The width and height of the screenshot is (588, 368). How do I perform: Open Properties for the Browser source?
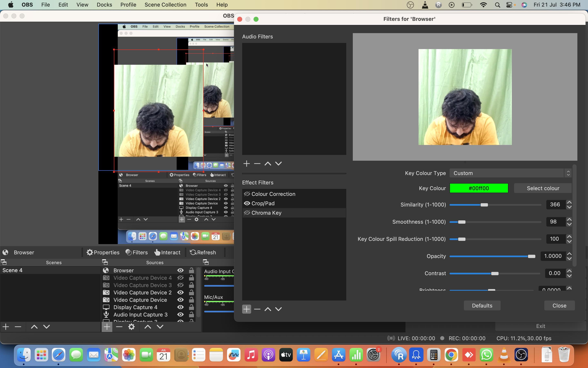103,252
